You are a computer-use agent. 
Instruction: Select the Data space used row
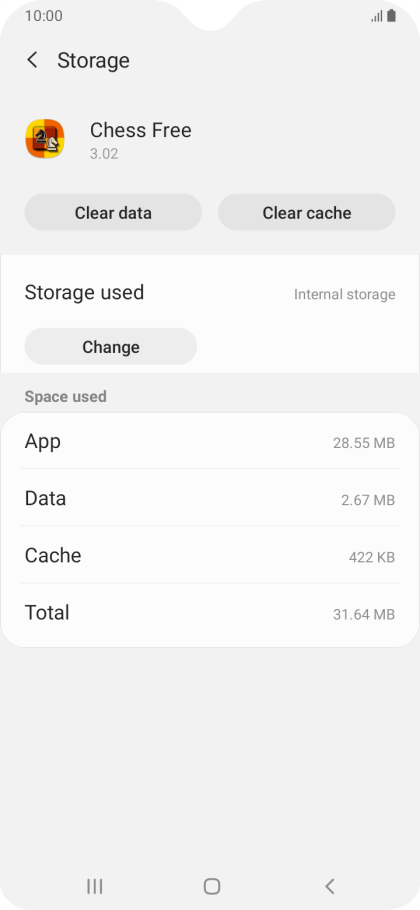click(x=210, y=498)
